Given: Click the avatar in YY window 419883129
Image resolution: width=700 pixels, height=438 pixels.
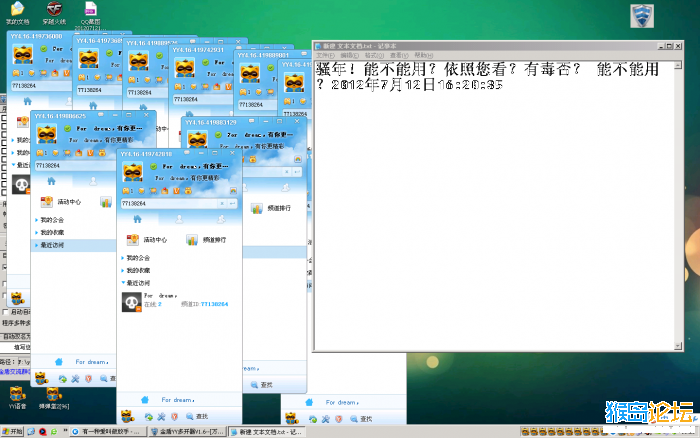Looking at the screenshot, I should pyautogui.click(x=197, y=139).
